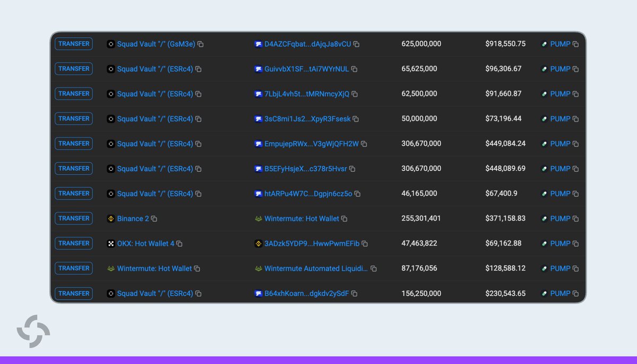The width and height of the screenshot is (637, 364).
Task: Copy the Wintermute Automated Liquidi... address
Action: click(x=374, y=268)
